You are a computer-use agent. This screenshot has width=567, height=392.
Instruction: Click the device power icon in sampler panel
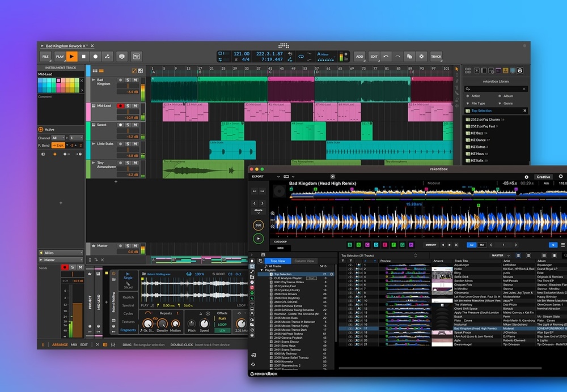(x=113, y=274)
